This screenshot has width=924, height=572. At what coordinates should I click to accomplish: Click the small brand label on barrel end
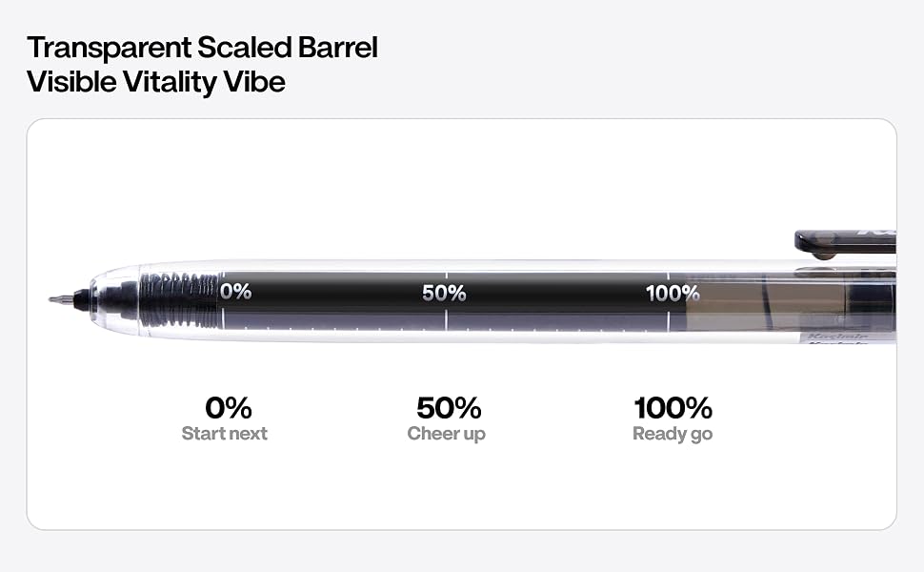click(836, 337)
